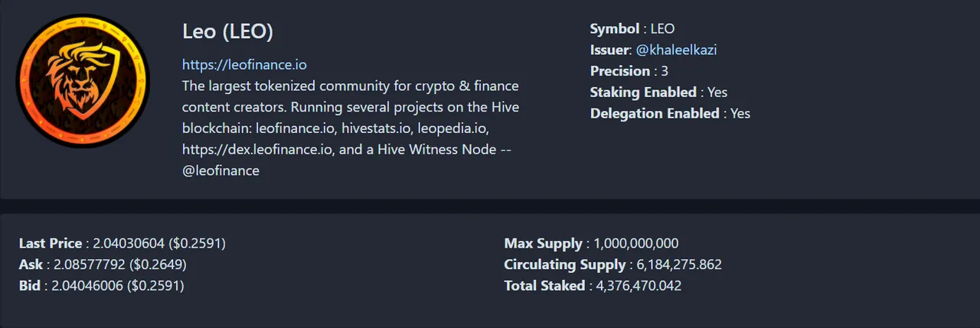This screenshot has width=980, height=328.
Task: Click the Delegation Enabled status
Action: (x=740, y=113)
